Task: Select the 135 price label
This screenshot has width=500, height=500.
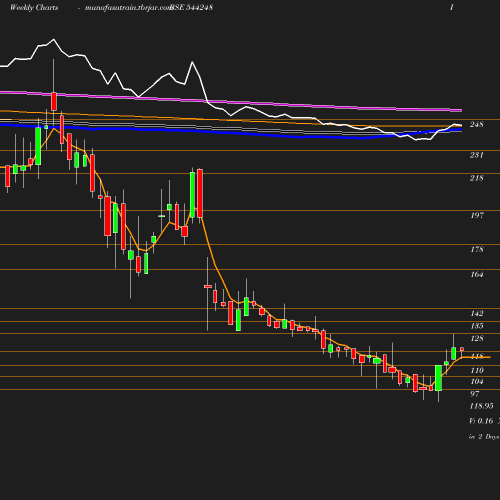Action: pyautogui.click(x=477, y=326)
